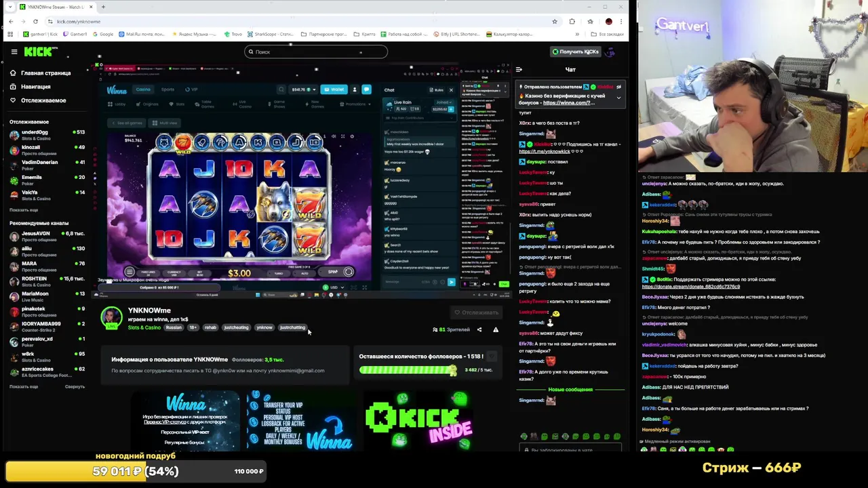Open YNKNOWme streamer avatar
Viewport: 868px width, 488px height.
(x=111, y=317)
